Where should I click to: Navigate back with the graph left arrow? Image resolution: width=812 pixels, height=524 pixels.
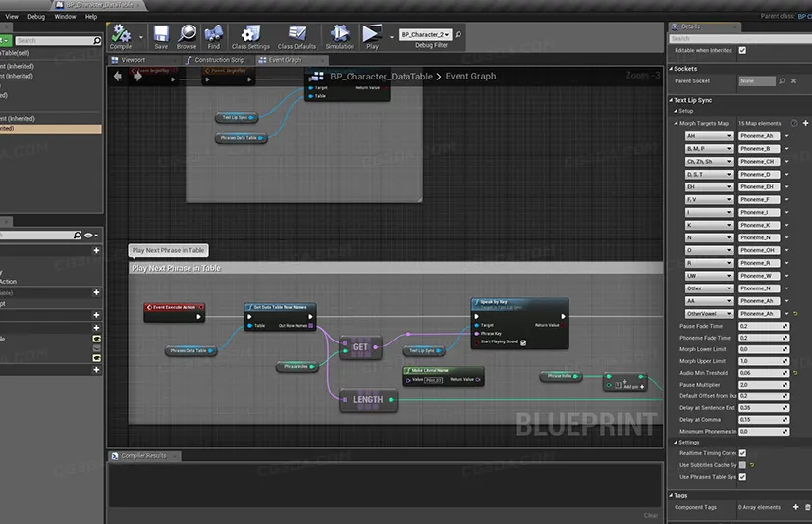pyautogui.click(x=118, y=77)
